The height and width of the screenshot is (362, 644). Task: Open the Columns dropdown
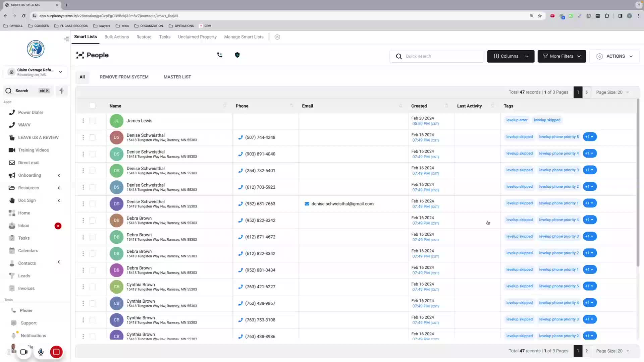pos(511,56)
